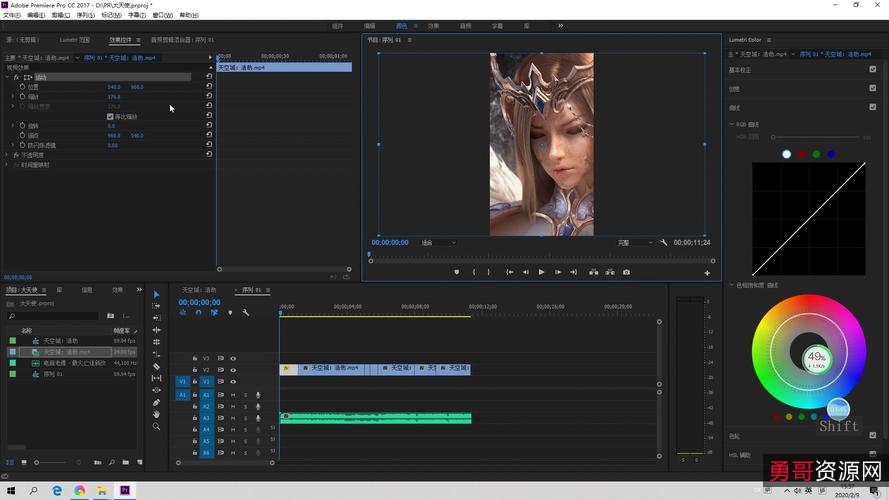This screenshot has width=889, height=500.
Task: Select the Hand tool
Action: 156,414
